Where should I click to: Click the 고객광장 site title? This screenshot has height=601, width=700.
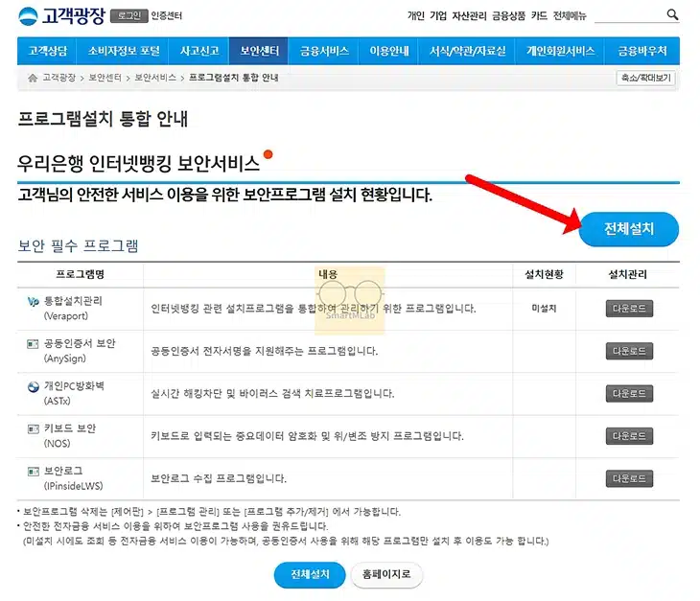(74, 16)
